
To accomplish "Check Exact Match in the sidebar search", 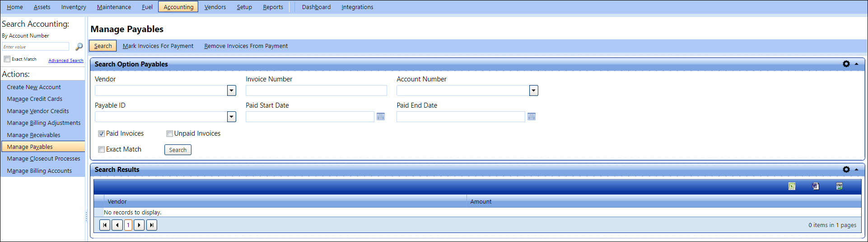I will point(7,59).
